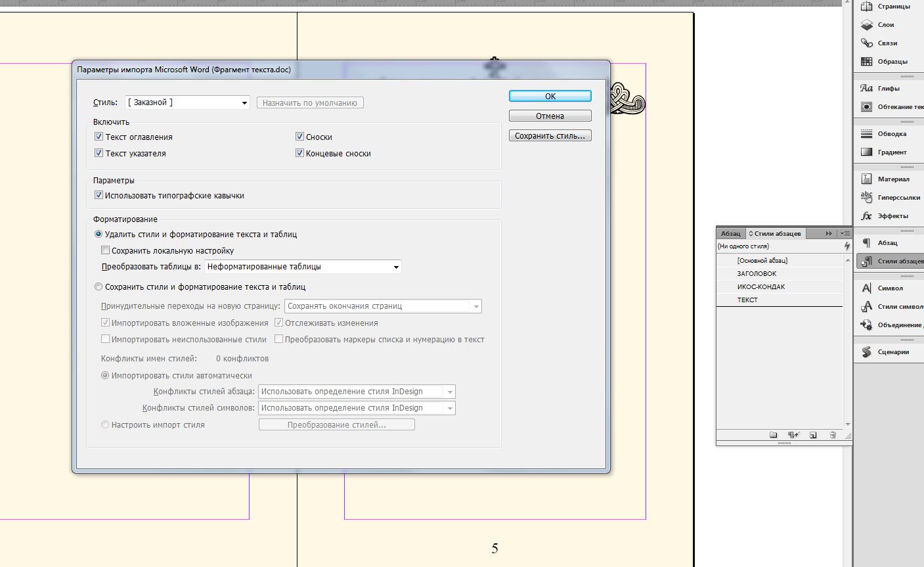Toggle Использовать типографские кавычки checkbox
The height and width of the screenshot is (567, 924).
point(99,195)
